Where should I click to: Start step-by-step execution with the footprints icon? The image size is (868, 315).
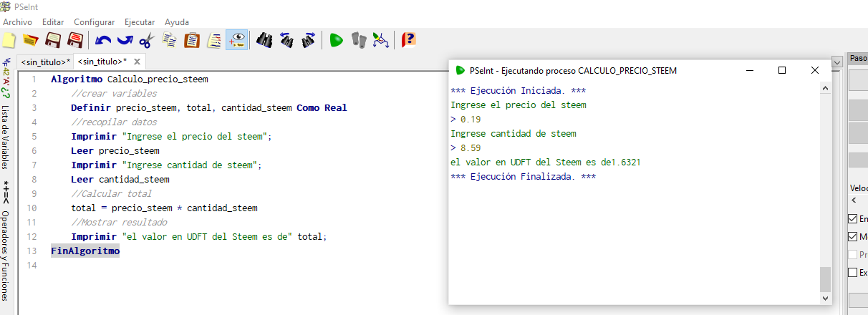pos(359,40)
